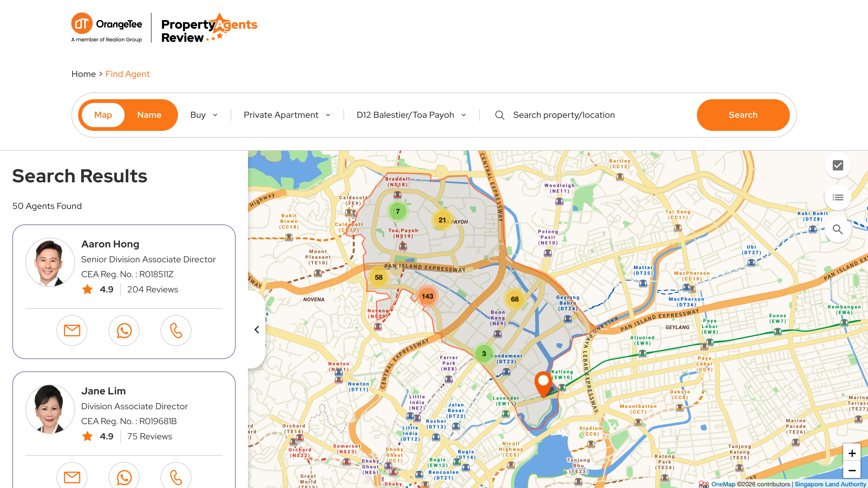This screenshot has height=488, width=868.
Task: Open the cluster marker showing 21
Action: [x=442, y=220]
